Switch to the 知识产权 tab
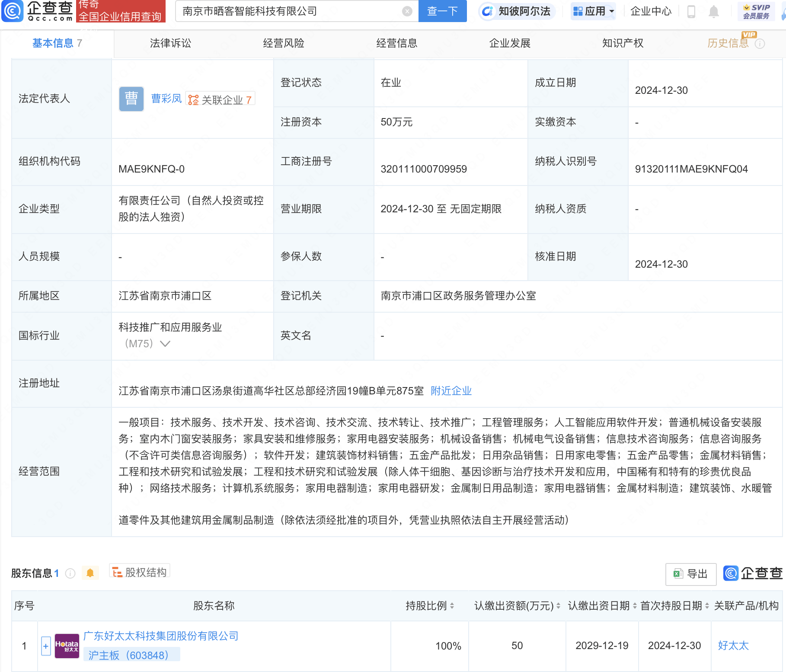The height and width of the screenshot is (672, 786). 623,43
